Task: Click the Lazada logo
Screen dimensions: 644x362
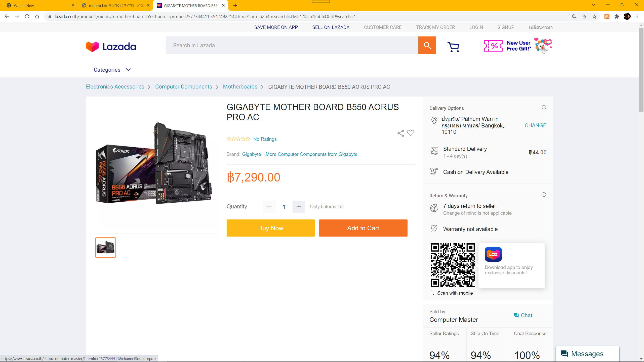Action: coord(111,47)
